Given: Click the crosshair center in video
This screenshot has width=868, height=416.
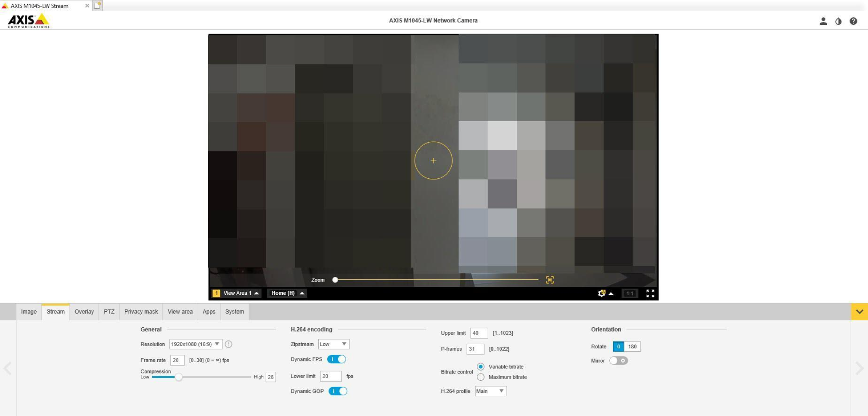Looking at the screenshot, I should 433,161.
